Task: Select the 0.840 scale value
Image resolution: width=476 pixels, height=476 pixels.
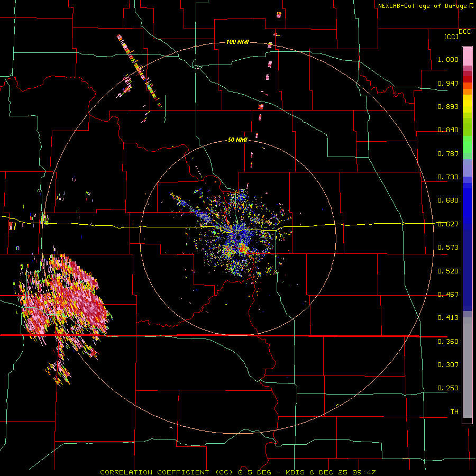Action: coord(448,130)
